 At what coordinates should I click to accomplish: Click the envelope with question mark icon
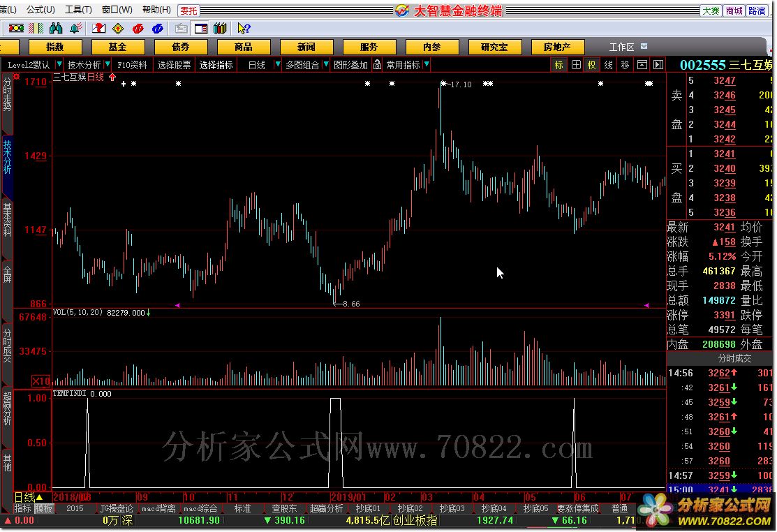click(98, 28)
